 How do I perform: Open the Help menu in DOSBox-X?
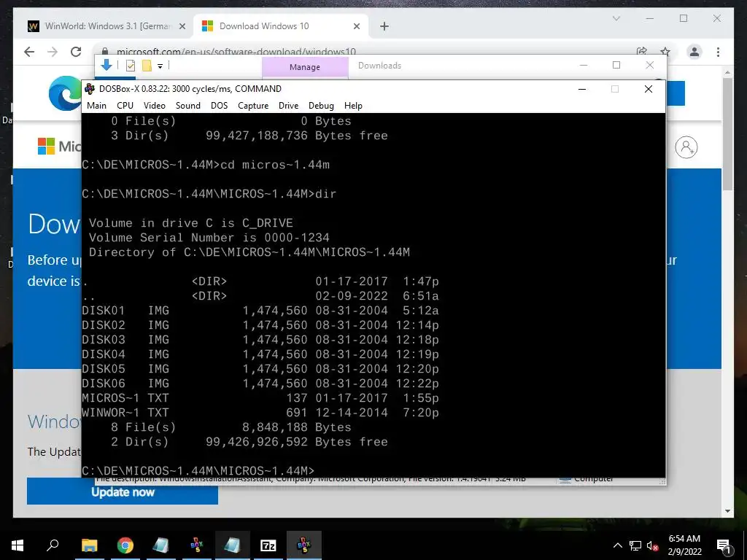point(353,106)
